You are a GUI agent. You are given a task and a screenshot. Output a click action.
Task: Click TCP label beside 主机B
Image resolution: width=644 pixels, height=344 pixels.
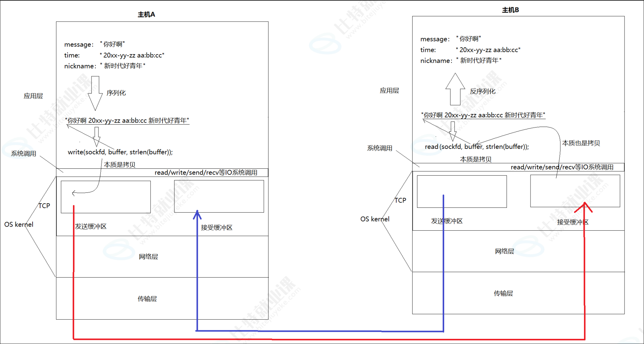click(400, 200)
